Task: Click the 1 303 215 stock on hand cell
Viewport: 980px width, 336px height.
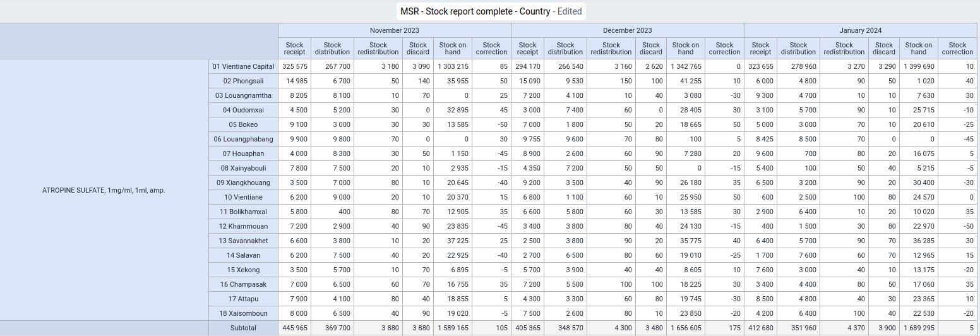Action: pos(453,66)
